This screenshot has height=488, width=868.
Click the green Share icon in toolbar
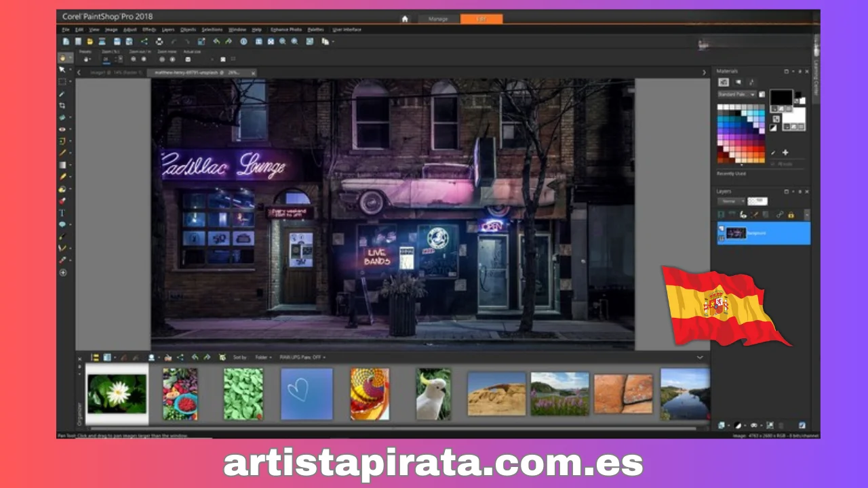click(x=144, y=41)
